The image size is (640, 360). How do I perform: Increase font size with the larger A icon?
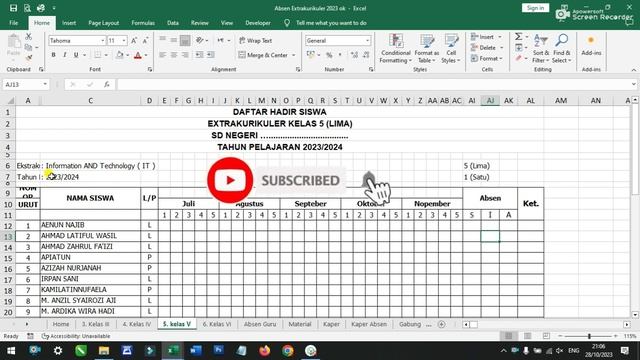134,40
